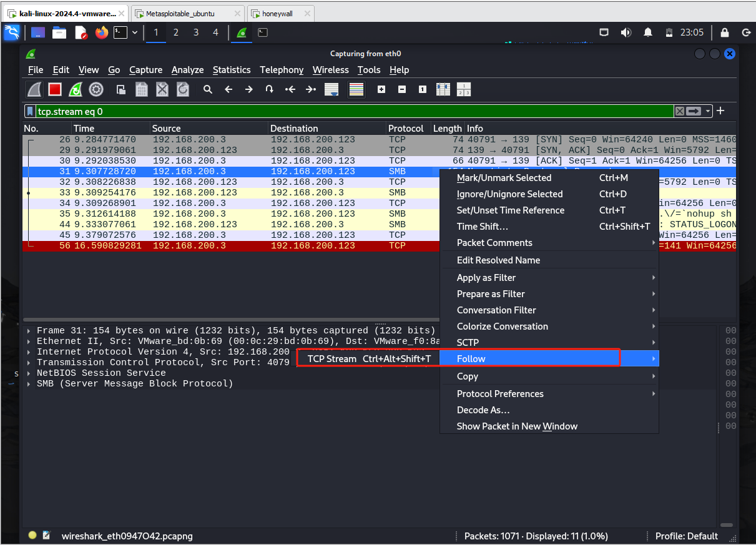Screen dimensions: 756x545
Task: Click Profile: Default in status bar
Action: coord(687,536)
